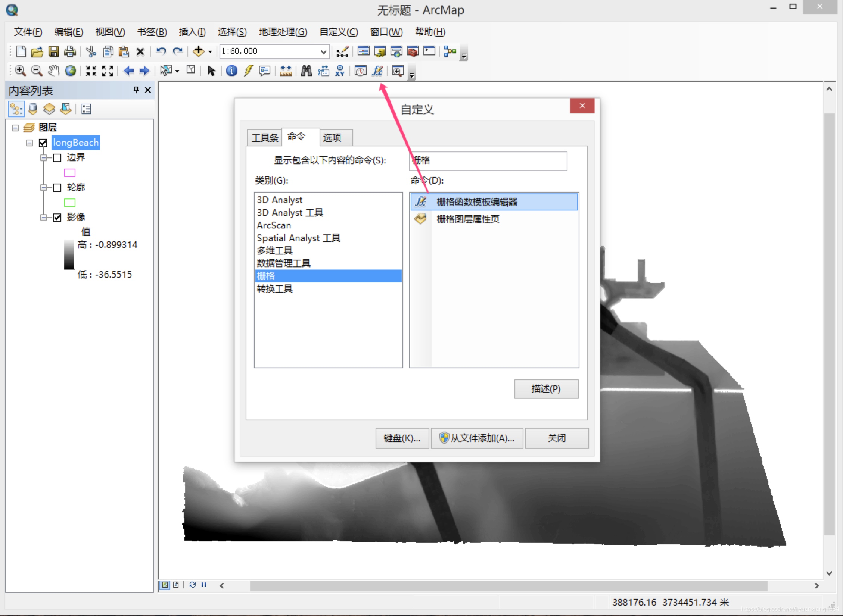Open the raster function template editor toolbar icon
Viewport: 843px width, 616px height.
click(377, 71)
